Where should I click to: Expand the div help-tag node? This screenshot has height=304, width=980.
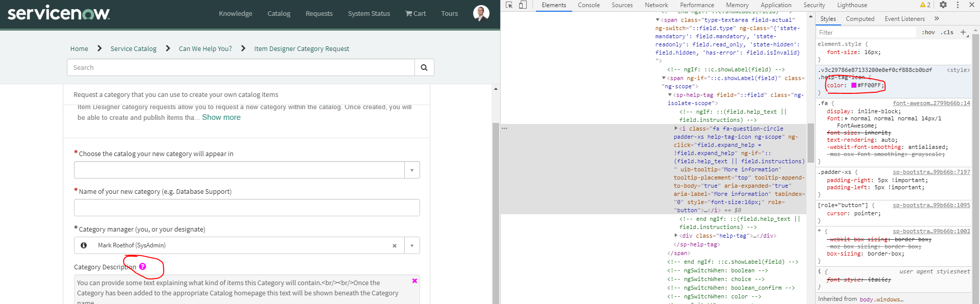[x=676, y=236]
